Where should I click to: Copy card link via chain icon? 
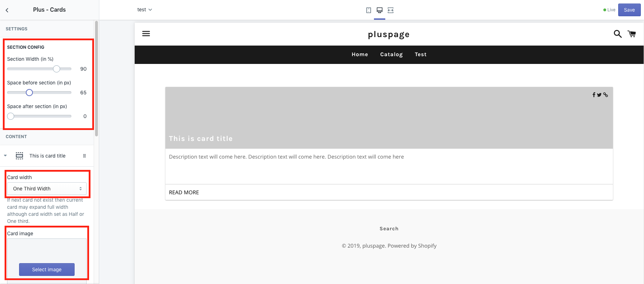(x=605, y=95)
